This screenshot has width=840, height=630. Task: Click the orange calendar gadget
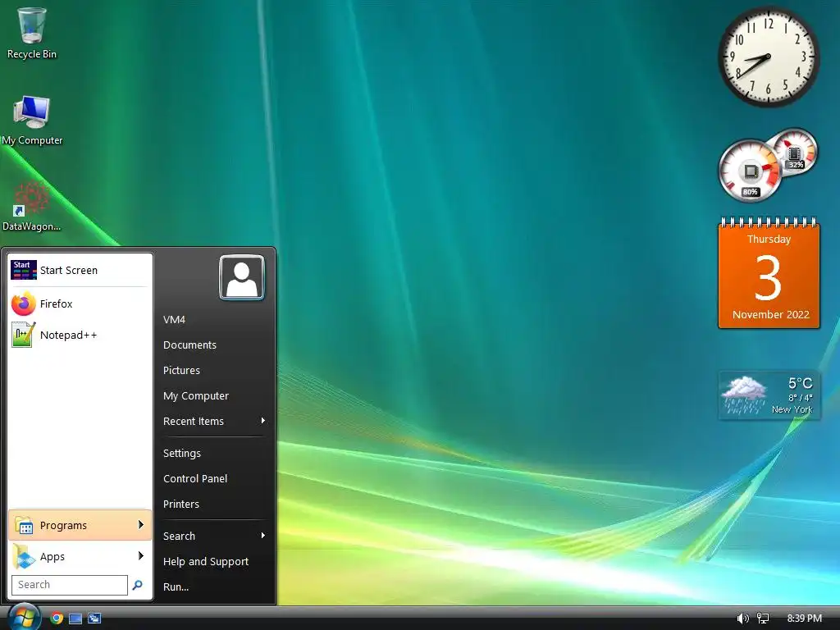[x=769, y=272]
